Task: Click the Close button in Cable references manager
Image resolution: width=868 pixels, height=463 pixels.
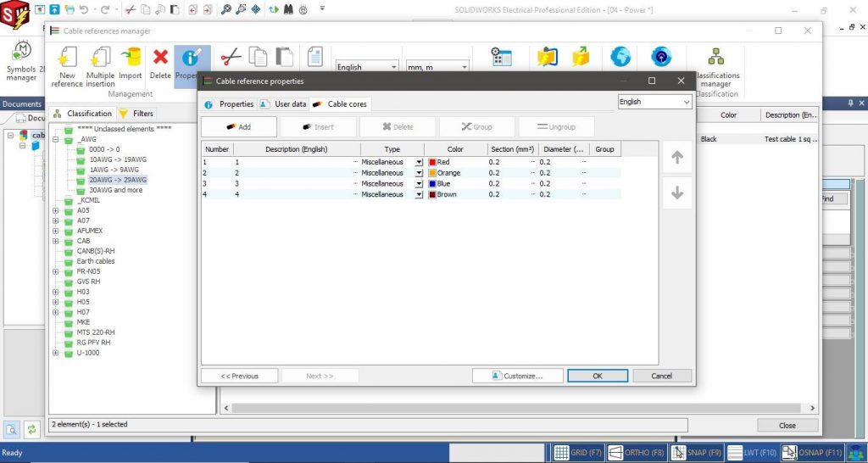Action: click(787, 426)
